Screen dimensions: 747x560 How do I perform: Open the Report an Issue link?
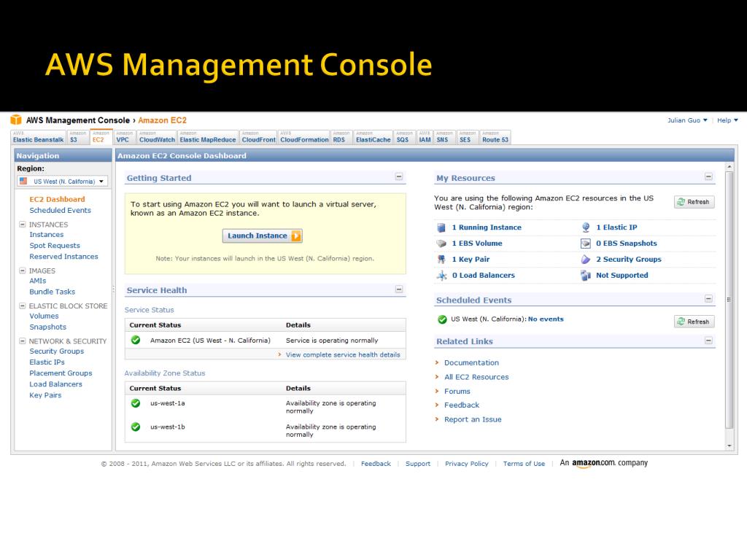coord(473,419)
